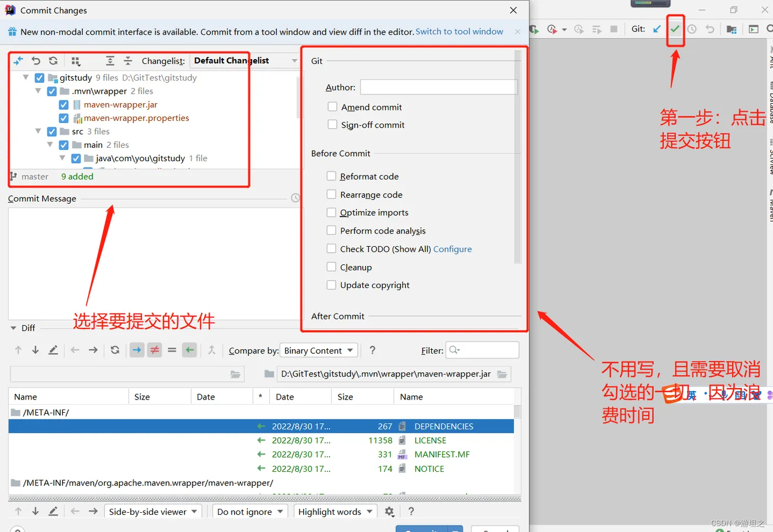Collapse the main folder node
The height and width of the screenshot is (532, 773).
point(50,145)
